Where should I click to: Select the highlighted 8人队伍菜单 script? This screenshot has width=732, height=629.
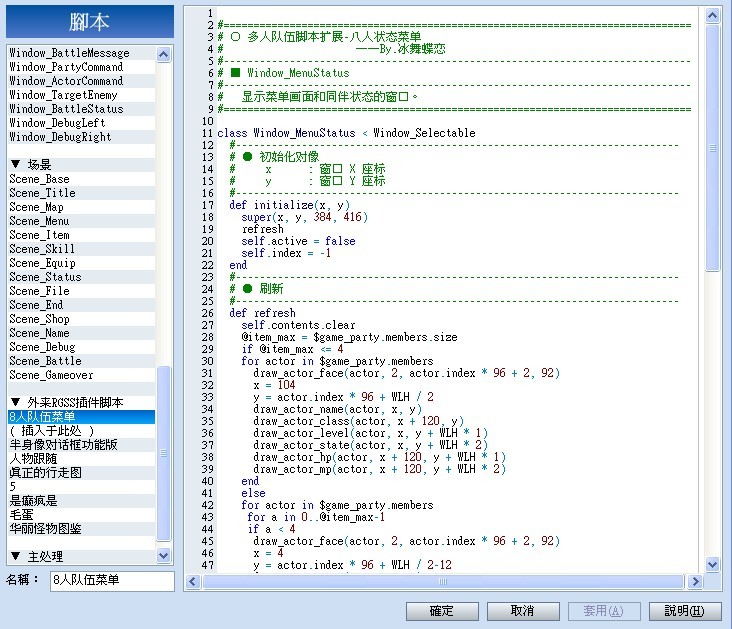(81, 417)
